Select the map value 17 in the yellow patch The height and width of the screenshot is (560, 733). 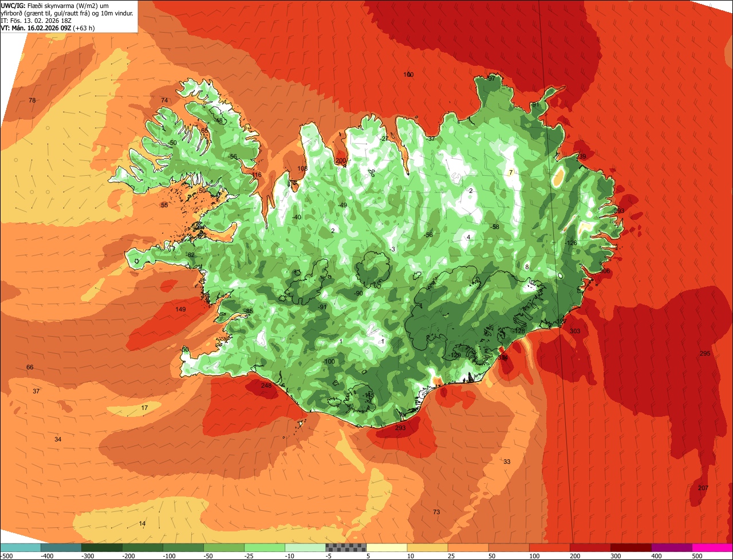pyautogui.click(x=144, y=408)
